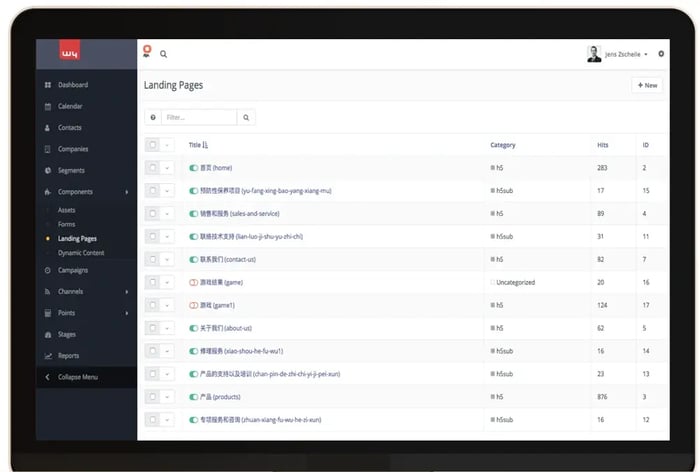Screen dimensions: 700x472
Task: Sort by the Category column header
Action: click(x=503, y=145)
